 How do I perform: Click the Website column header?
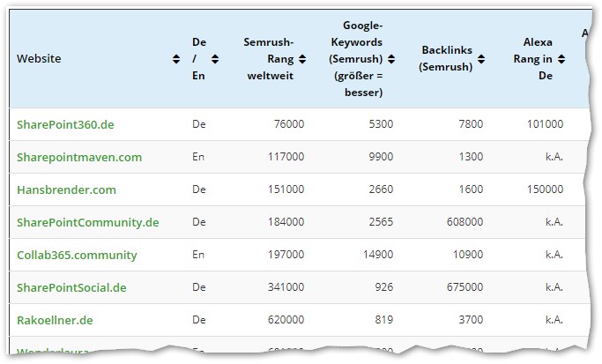coord(39,59)
